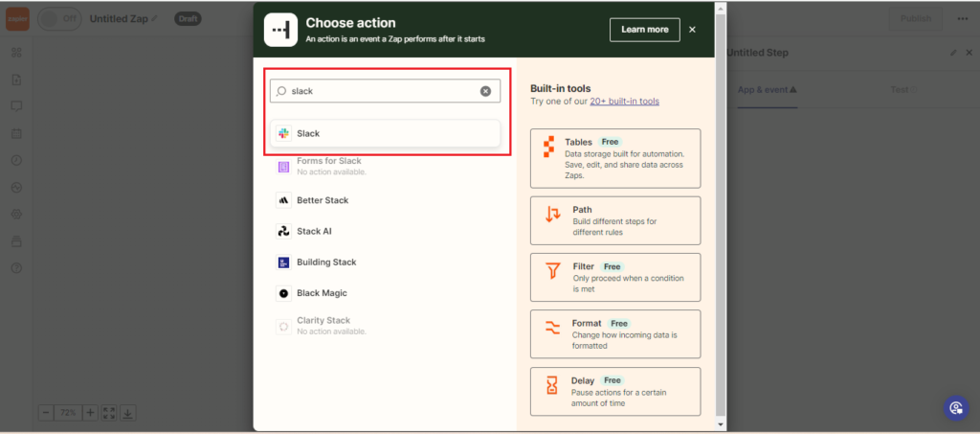Image resolution: width=980 pixels, height=434 pixels.
Task: Toggle the Zap On/Off switch
Action: 59,19
